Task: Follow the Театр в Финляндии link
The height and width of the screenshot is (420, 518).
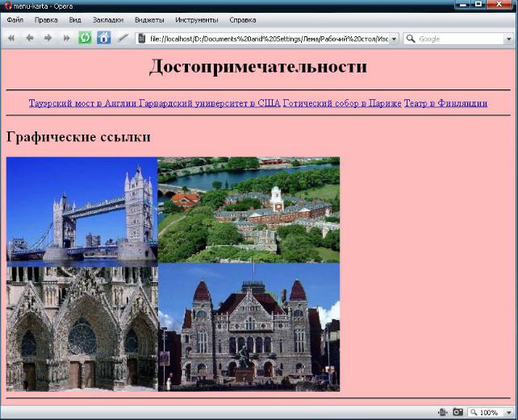Action: click(x=445, y=103)
